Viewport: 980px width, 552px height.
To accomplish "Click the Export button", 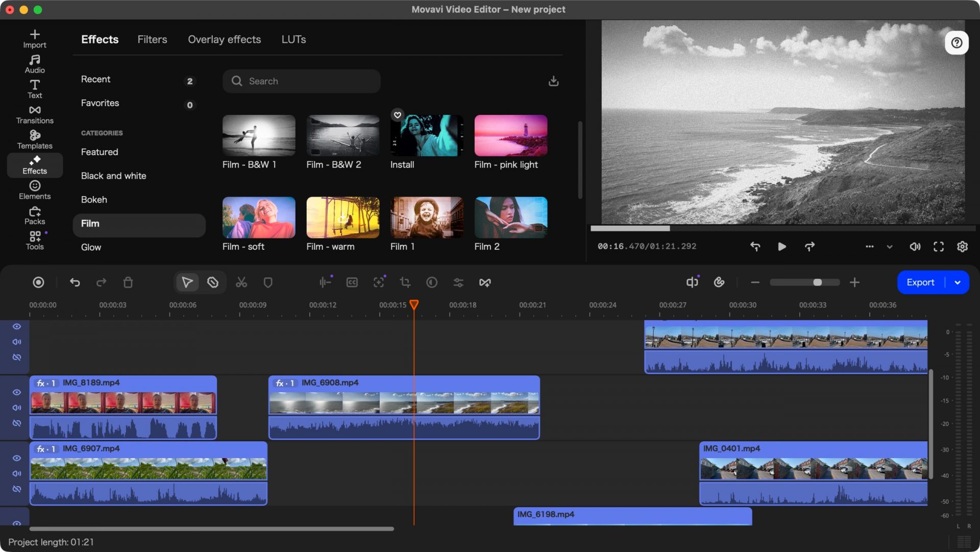I will [x=920, y=282].
